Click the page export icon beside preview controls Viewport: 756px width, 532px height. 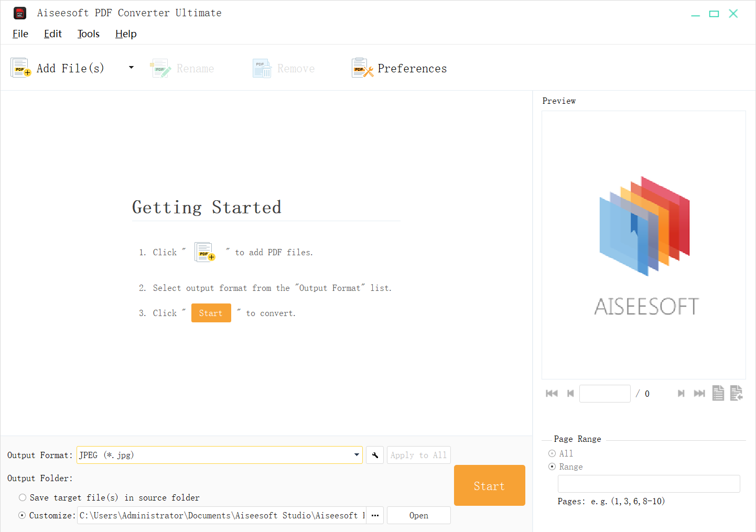coord(737,393)
